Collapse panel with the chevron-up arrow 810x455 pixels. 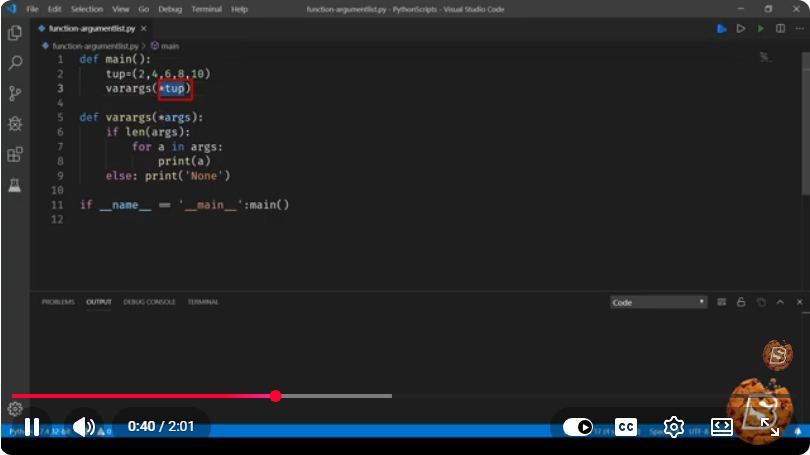click(780, 302)
